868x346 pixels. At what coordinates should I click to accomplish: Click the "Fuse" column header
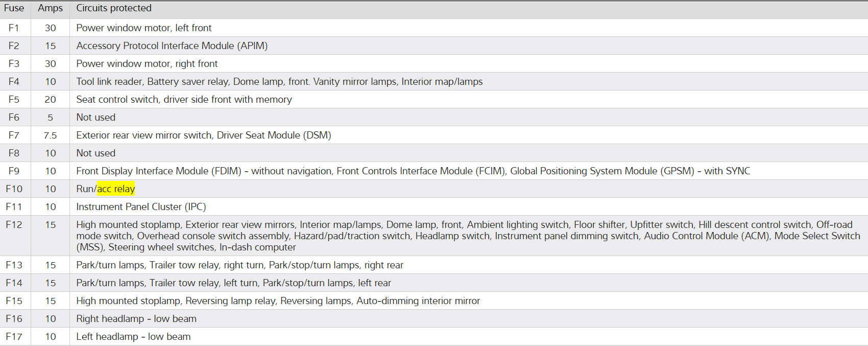14,8
